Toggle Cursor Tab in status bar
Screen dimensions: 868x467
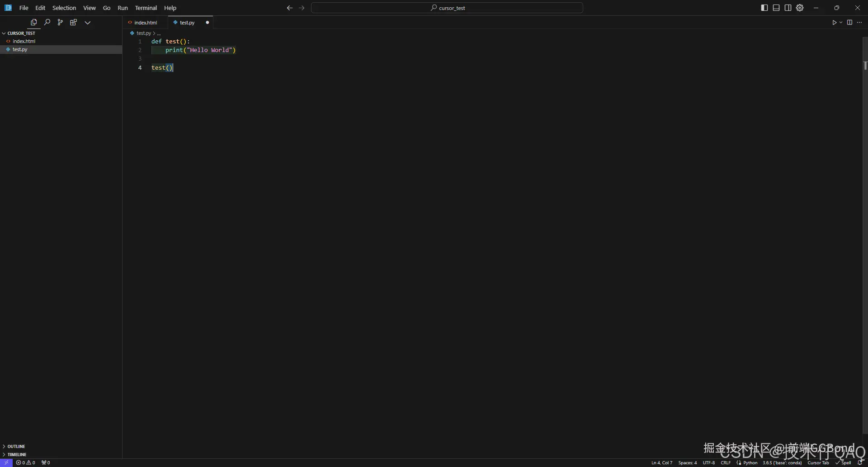coord(818,462)
